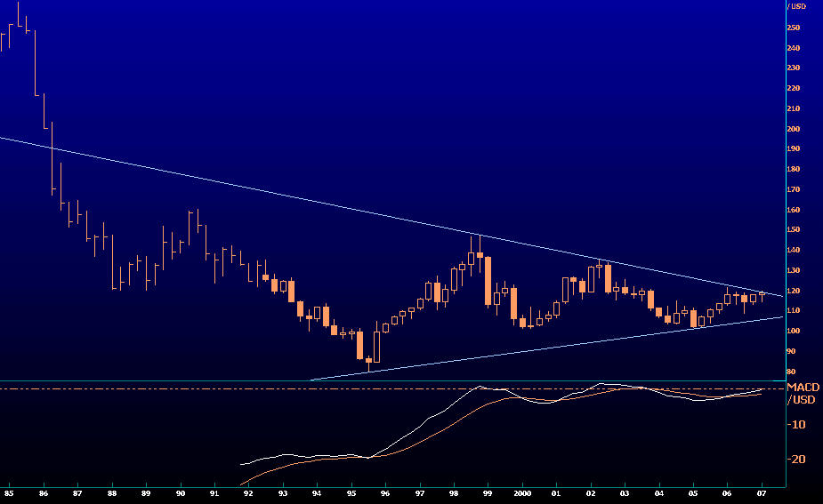Click year 87 on the time axis
Screen dimensions: 823x504
(77, 493)
